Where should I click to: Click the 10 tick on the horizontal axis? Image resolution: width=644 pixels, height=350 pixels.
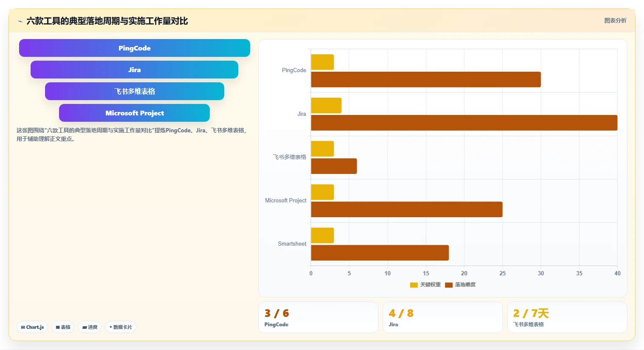click(x=387, y=273)
